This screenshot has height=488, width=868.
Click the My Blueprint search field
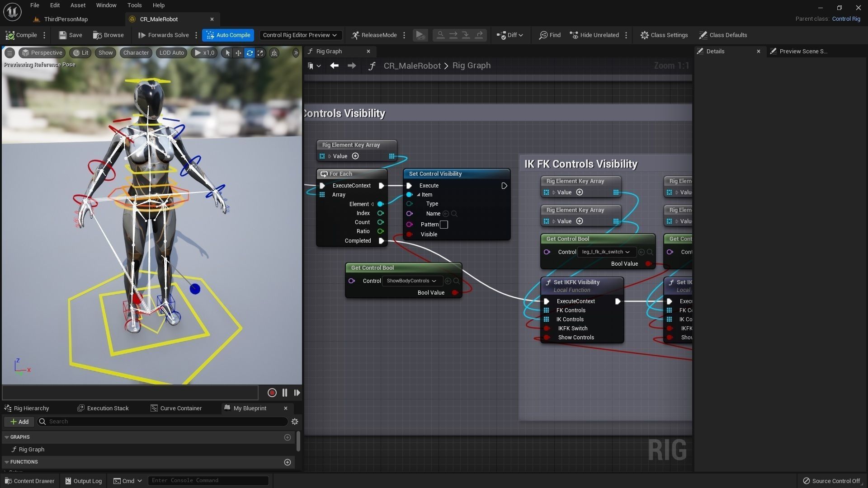pos(165,422)
